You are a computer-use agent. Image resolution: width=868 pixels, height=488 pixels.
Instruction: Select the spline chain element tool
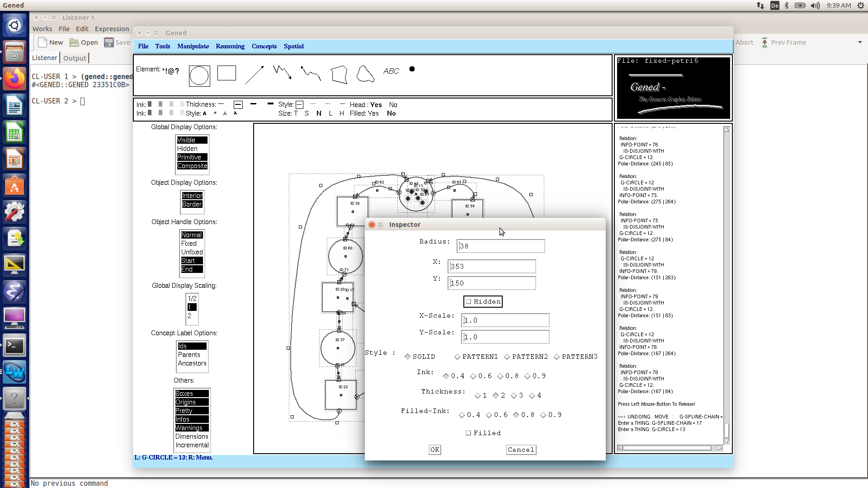[x=311, y=73]
